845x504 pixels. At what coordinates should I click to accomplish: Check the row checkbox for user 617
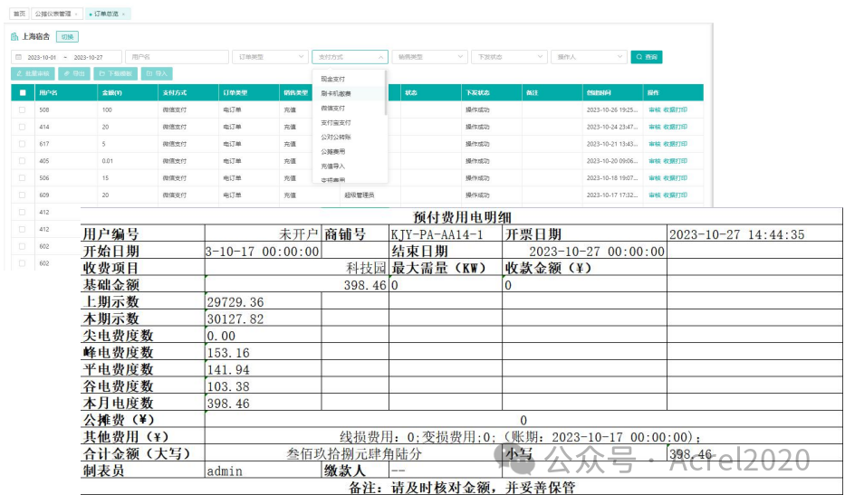click(22, 144)
